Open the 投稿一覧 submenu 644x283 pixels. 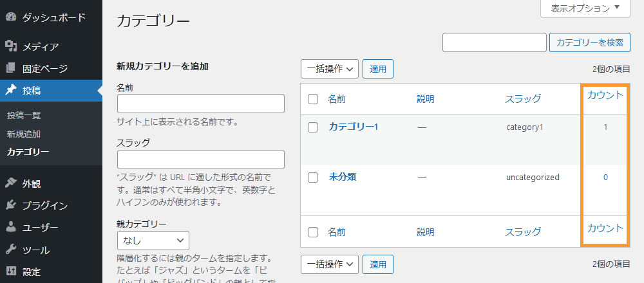24,115
